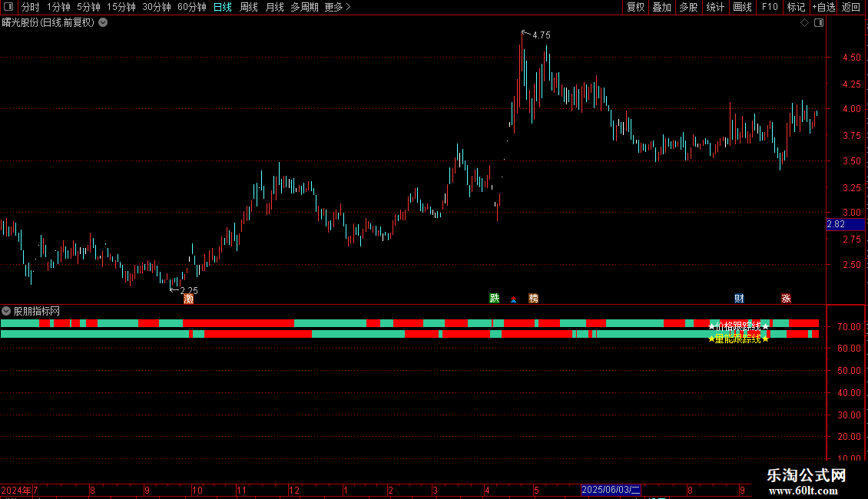Open the 股朋指标网 indicator dropdown arrow
868x499 pixels.
[6, 312]
